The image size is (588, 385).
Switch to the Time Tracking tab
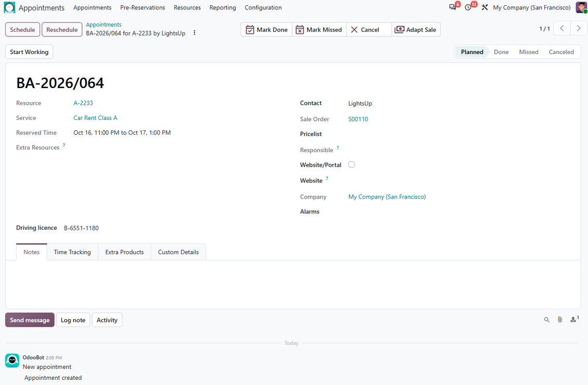(72, 252)
